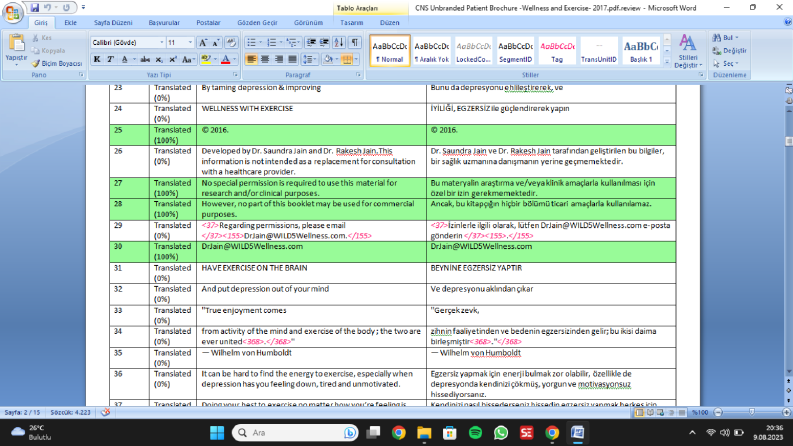Open the font name dropdown
The width and height of the screenshot is (793, 446).
point(161,42)
